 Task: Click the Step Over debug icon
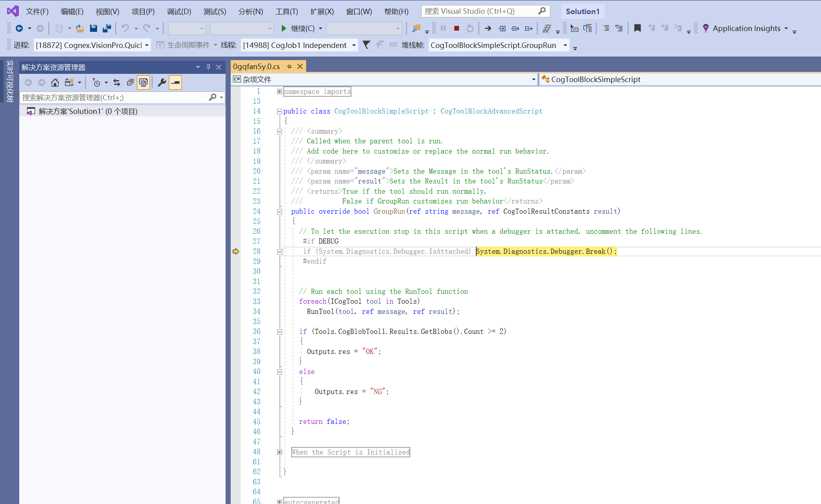(x=515, y=28)
